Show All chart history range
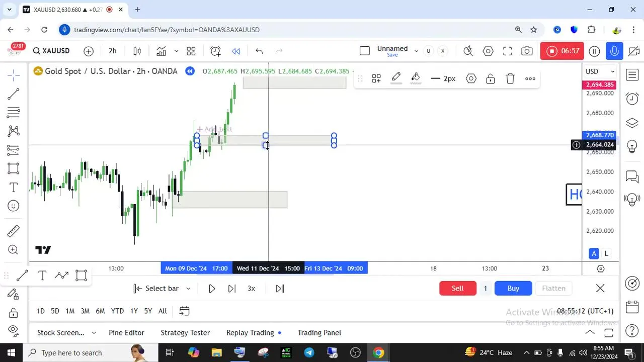Screen dimensions: 644x362 pos(163,311)
